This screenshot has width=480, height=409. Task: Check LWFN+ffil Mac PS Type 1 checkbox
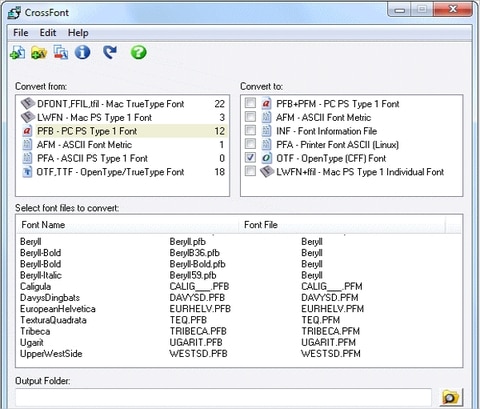point(250,171)
